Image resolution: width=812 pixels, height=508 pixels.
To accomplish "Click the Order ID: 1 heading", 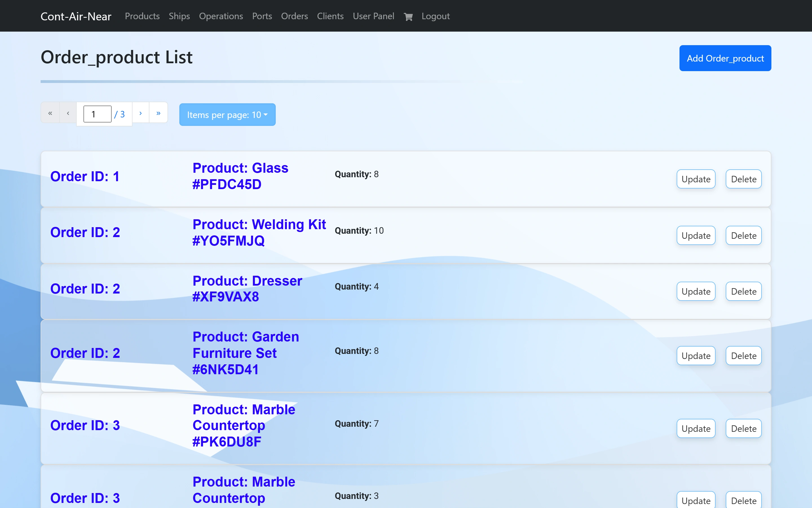I will click(x=85, y=176).
